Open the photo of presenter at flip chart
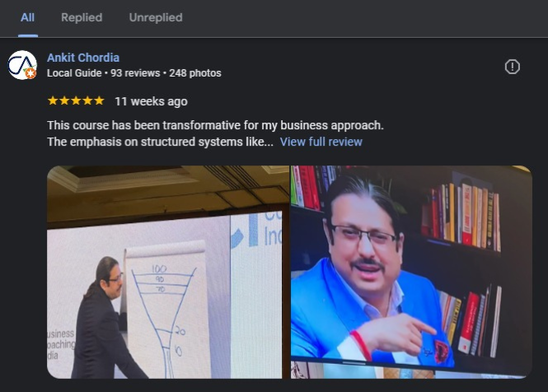This screenshot has height=392, width=548. click(x=168, y=272)
